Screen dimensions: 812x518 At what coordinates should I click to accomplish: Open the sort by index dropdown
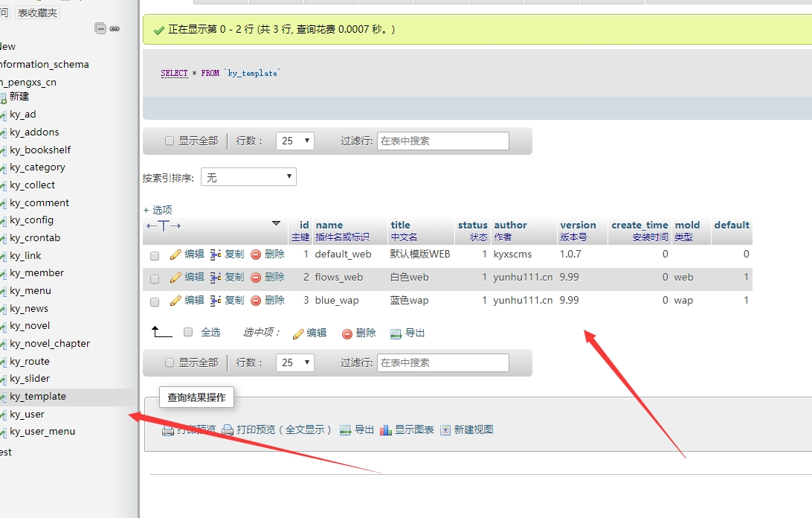(x=248, y=177)
